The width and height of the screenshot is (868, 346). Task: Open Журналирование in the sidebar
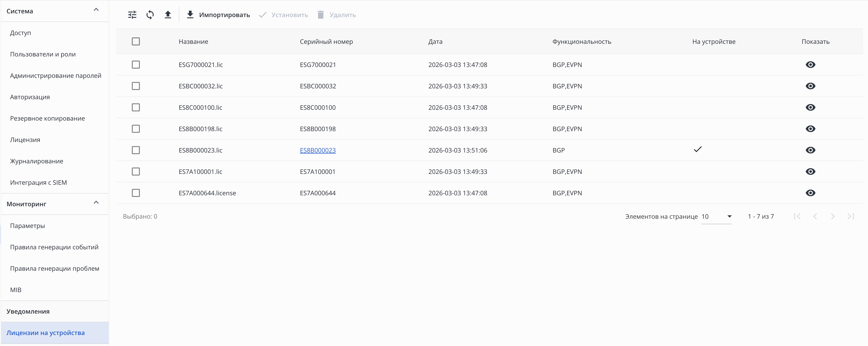[37, 161]
